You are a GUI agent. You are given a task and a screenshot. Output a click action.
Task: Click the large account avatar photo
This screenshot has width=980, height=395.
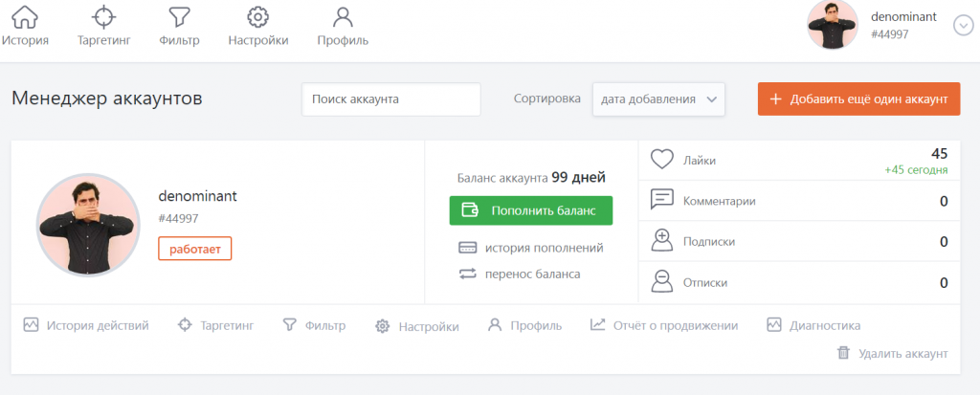pyautogui.click(x=88, y=225)
